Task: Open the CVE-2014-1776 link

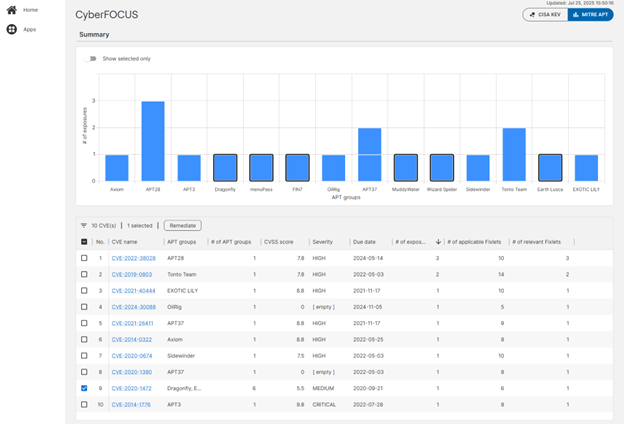Action: 131,404
